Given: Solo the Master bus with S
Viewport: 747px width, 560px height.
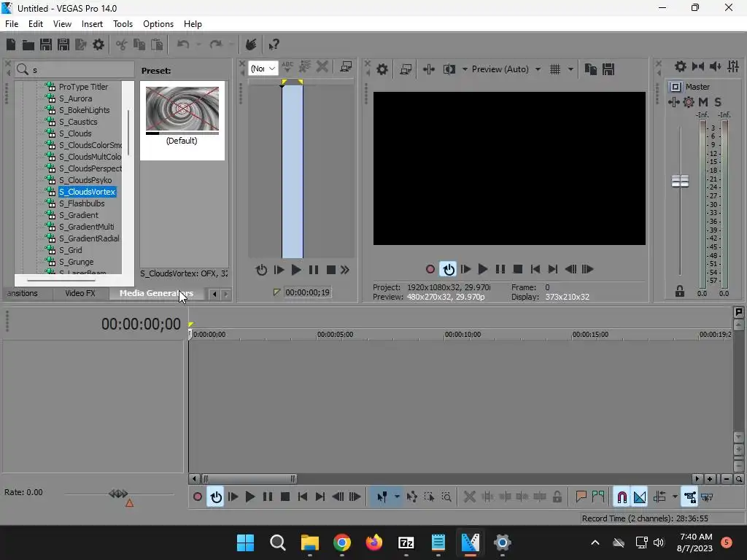Looking at the screenshot, I should (x=718, y=102).
